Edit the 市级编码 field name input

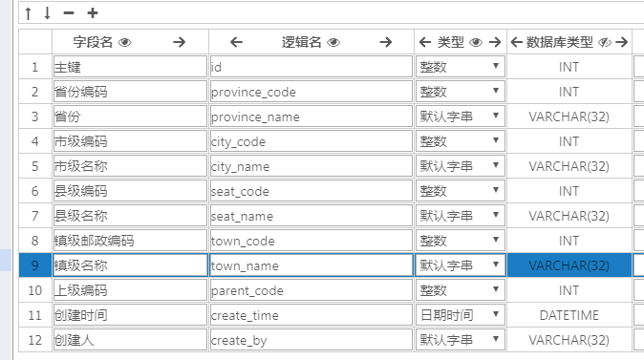pos(130,141)
